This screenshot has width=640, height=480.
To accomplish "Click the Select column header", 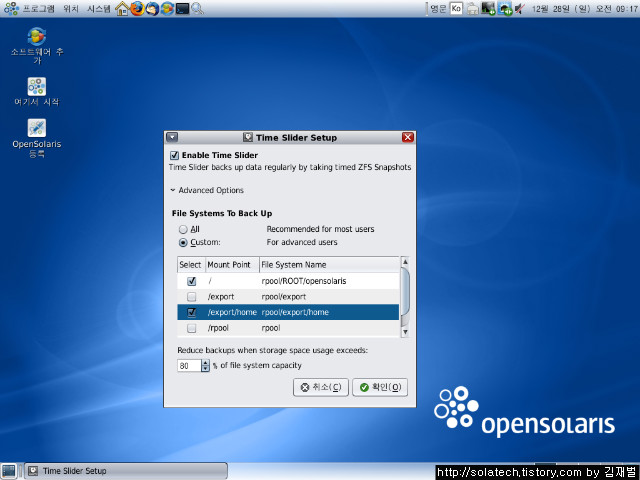I will (x=191, y=265).
